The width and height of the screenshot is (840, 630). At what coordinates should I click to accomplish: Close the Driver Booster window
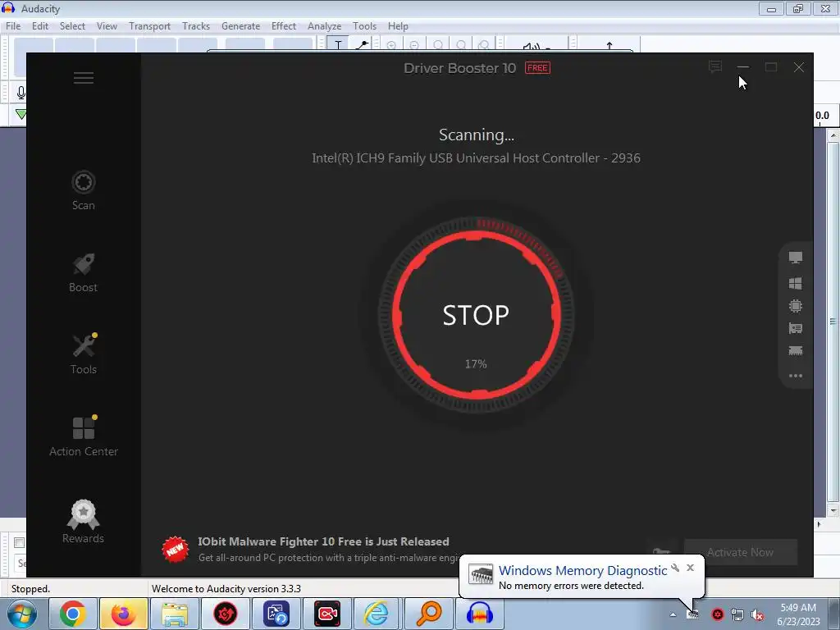(x=799, y=67)
